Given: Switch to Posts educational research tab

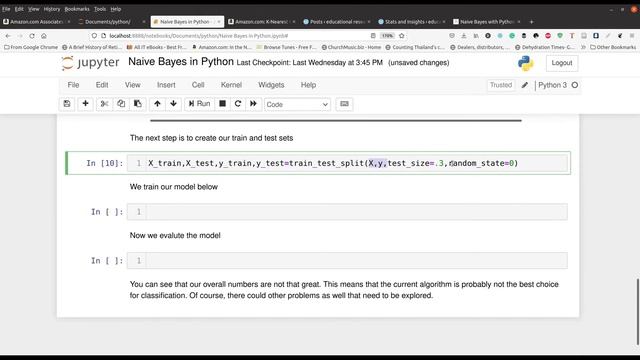Looking at the screenshot, I should click(x=337, y=22).
